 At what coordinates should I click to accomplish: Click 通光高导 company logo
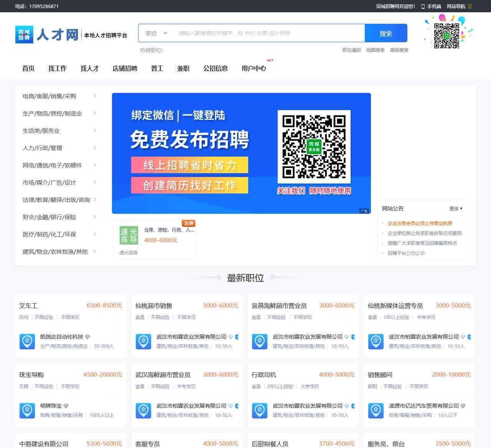[129, 235]
